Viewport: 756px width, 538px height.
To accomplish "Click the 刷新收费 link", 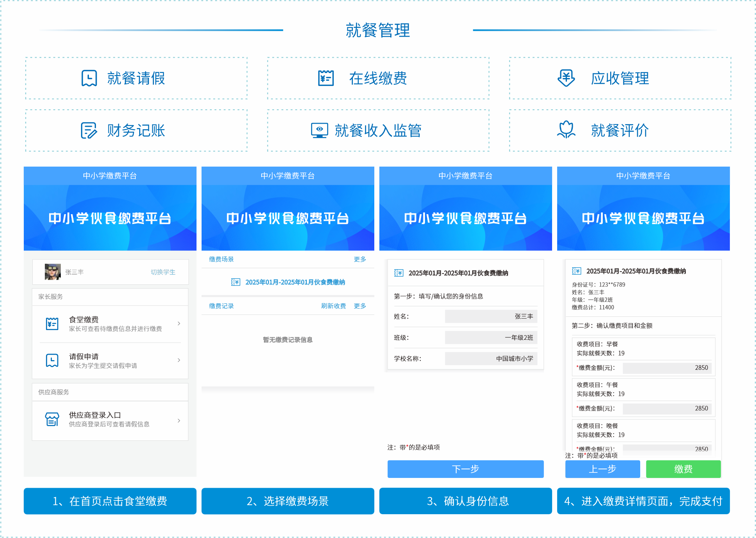I will [333, 306].
